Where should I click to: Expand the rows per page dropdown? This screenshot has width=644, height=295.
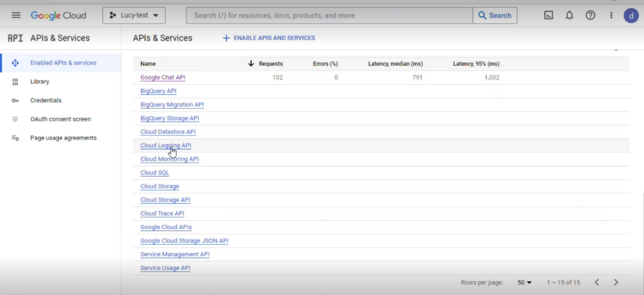click(x=524, y=282)
